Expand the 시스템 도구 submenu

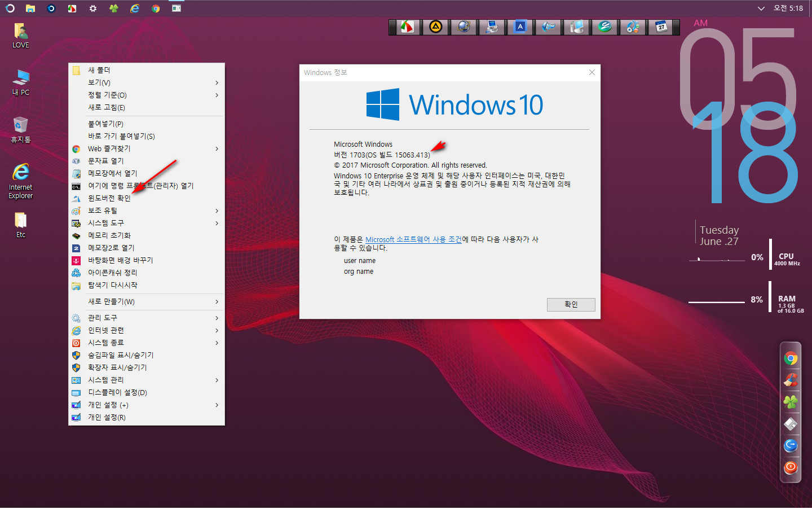(147, 223)
